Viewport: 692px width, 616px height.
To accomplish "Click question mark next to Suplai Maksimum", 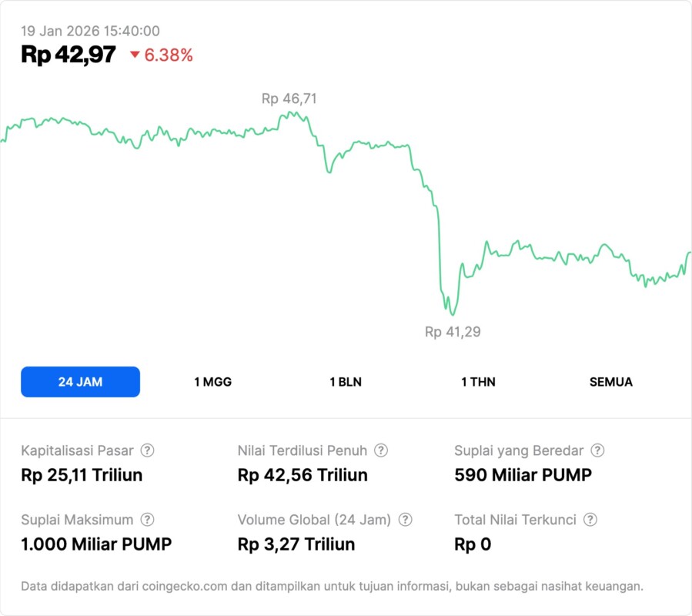I will [x=147, y=520].
